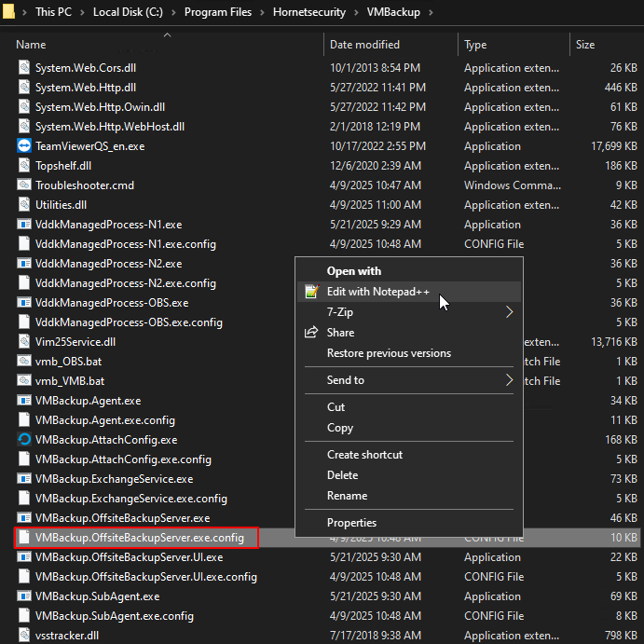This screenshot has height=644, width=644.
Task: Expand the chevron before This PC breadcrumb
Action: click(24, 12)
